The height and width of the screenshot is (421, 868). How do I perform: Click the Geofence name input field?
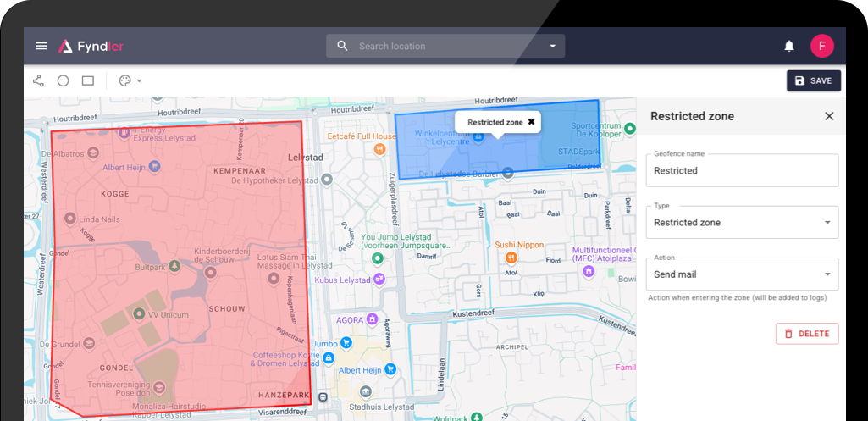tap(742, 170)
